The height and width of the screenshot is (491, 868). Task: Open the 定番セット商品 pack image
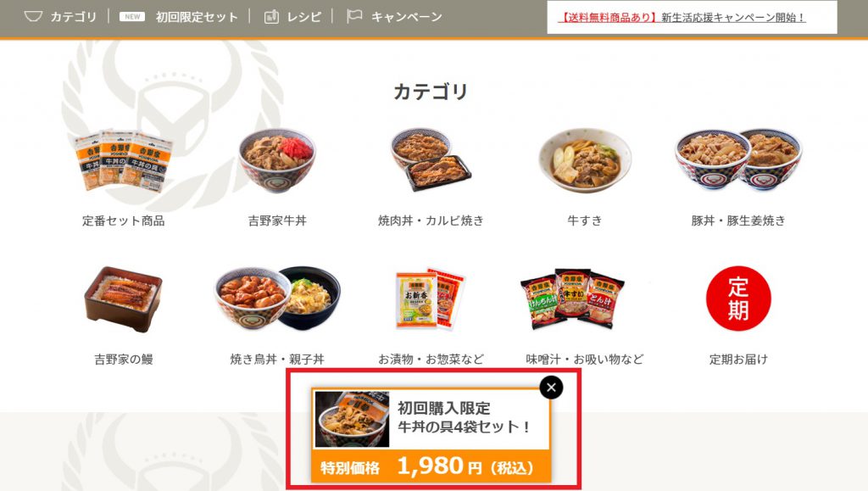point(124,161)
